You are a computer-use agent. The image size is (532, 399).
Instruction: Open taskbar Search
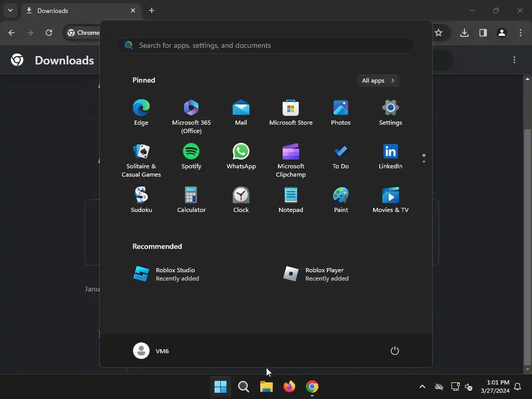pos(243,387)
